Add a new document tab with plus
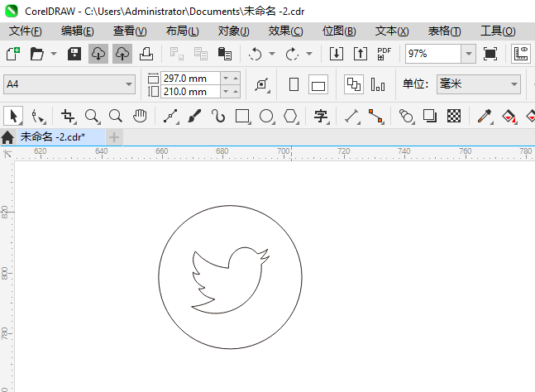Image resolution: width=535 pixels, height=392 pixels. tap(114, 137)
